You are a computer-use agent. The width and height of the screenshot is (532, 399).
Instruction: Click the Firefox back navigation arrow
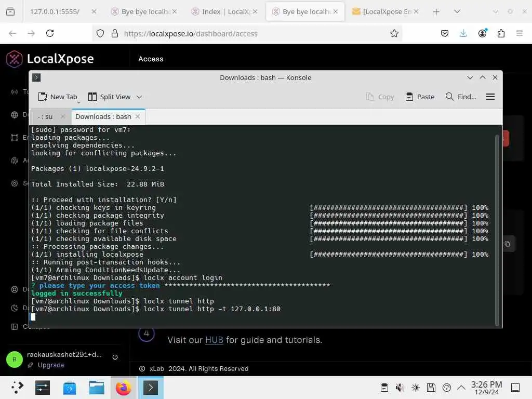[x=12, y=33]
